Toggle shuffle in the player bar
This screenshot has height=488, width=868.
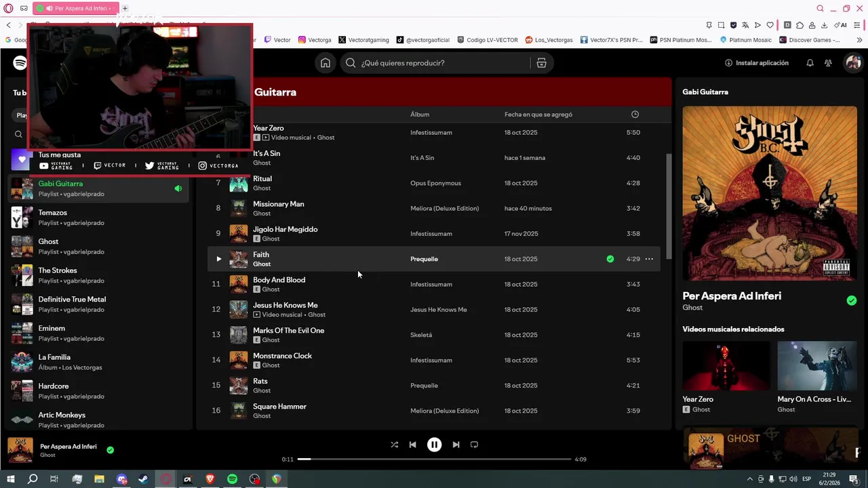394,445
